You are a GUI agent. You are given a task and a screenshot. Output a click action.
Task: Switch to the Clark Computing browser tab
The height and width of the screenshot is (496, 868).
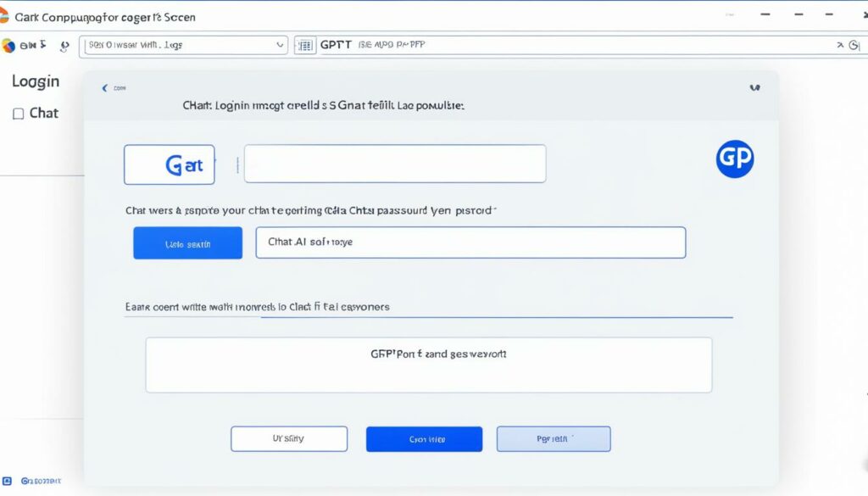click(106, 16)
